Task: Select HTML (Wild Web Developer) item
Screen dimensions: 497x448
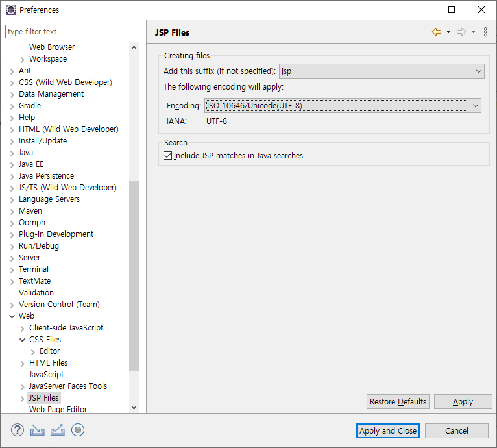Action: point(69,129)
